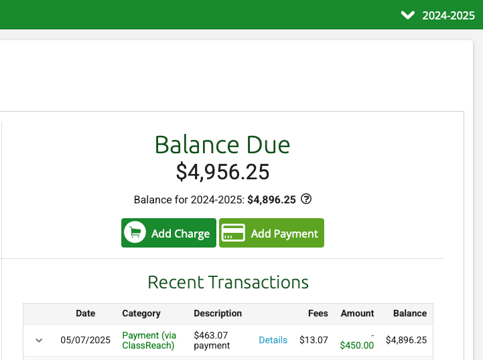The image size is (483, 360).
Task: Click the shopping cart icon on Add Charge
Action: pyautogui.click(x=135, y=232)
